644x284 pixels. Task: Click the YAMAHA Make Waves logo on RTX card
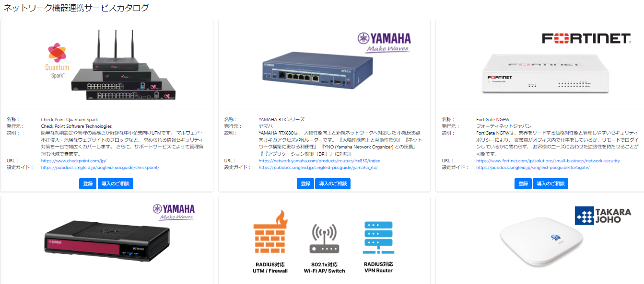pyautogui.click(x=384, y=42)
